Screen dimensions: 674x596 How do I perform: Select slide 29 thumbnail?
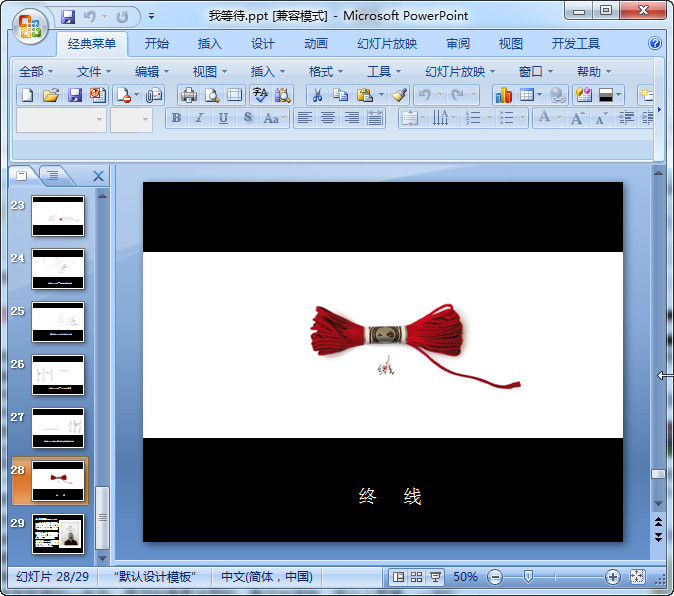point(58,534)
